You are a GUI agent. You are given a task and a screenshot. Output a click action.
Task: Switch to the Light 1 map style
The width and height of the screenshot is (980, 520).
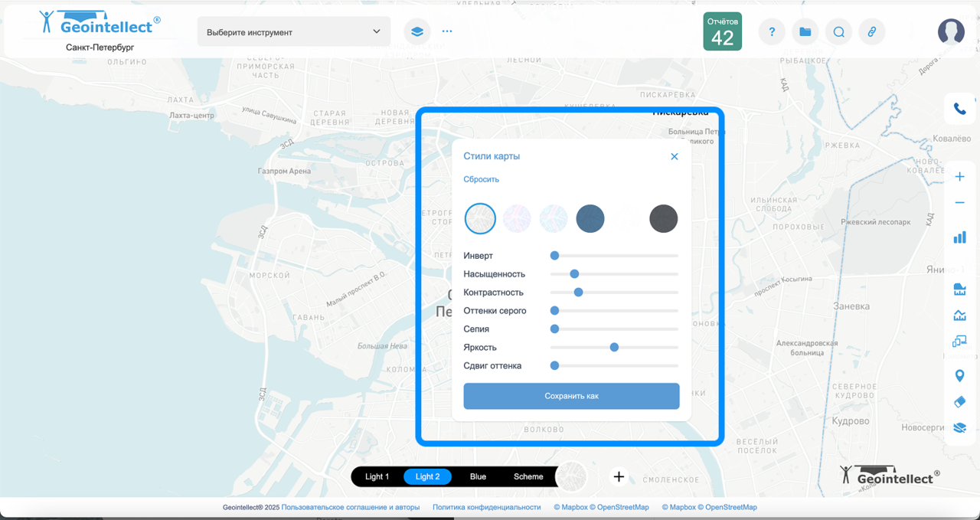pos(377,476)
